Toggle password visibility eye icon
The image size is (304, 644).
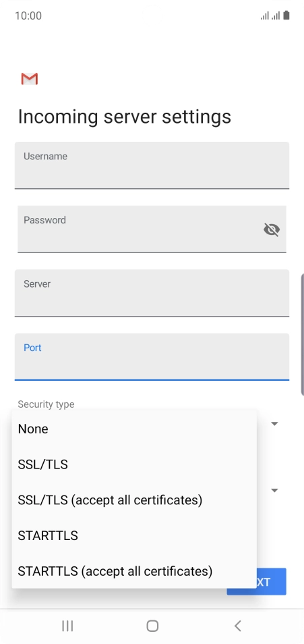coord(272,230)
